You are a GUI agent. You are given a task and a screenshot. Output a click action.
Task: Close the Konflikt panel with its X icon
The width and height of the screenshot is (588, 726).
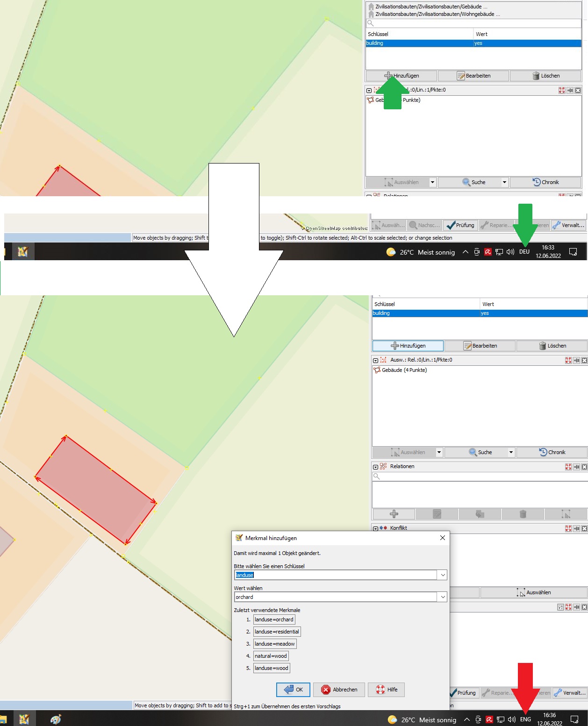pos(584,528)
